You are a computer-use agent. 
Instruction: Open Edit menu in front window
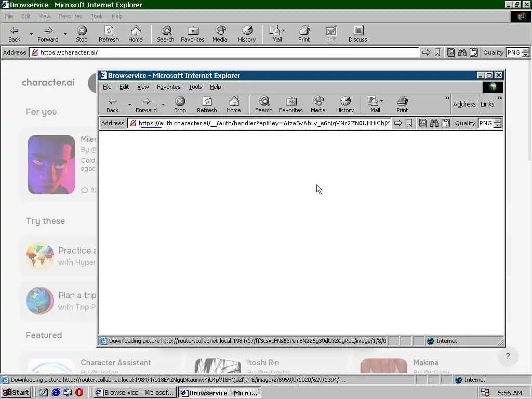pyautogui.click(x=124, y=87)
